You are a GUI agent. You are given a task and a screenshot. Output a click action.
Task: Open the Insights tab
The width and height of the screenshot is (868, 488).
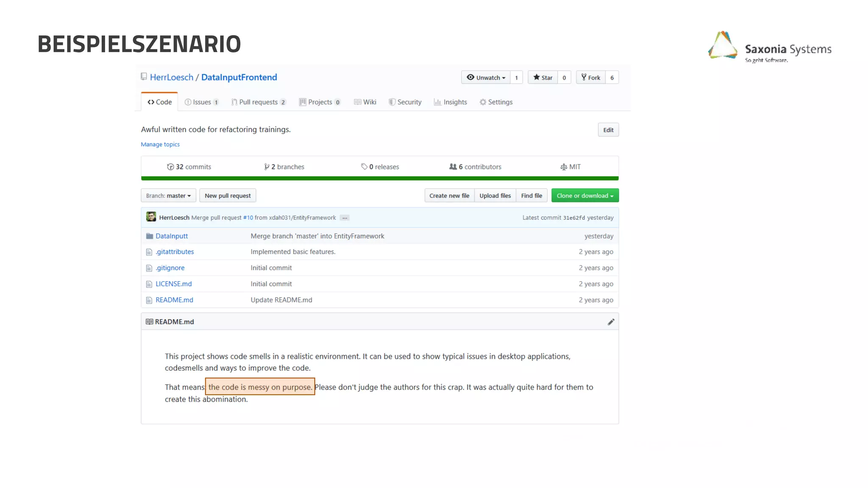point(450,102)
